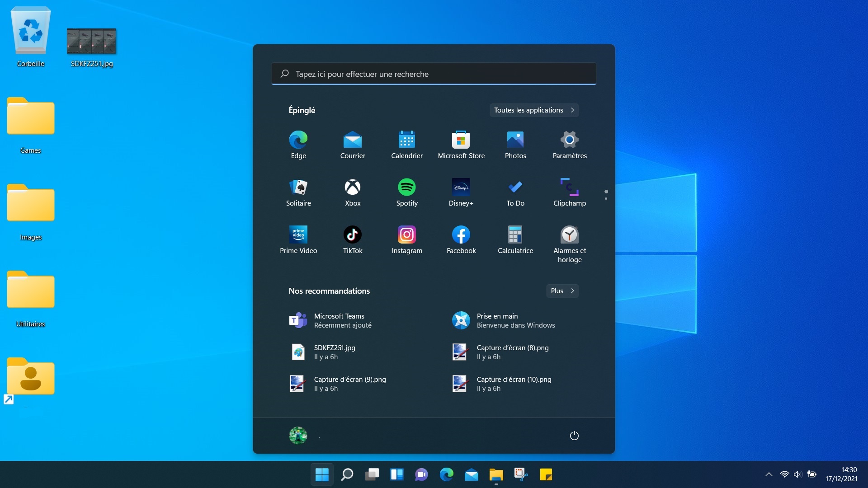Open Microsoft Store pinned app
The height and width of the screenshot is (488, 868).
coord(461,145)
